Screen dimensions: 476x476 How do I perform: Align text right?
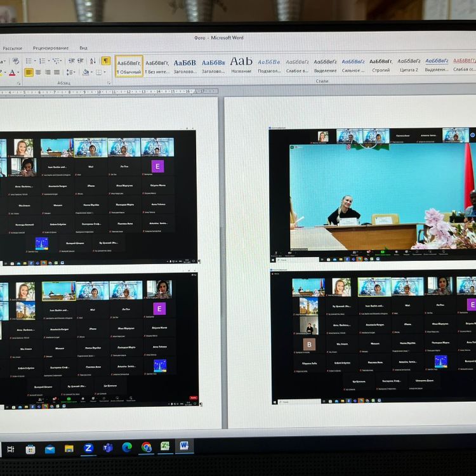click(48, 72)
